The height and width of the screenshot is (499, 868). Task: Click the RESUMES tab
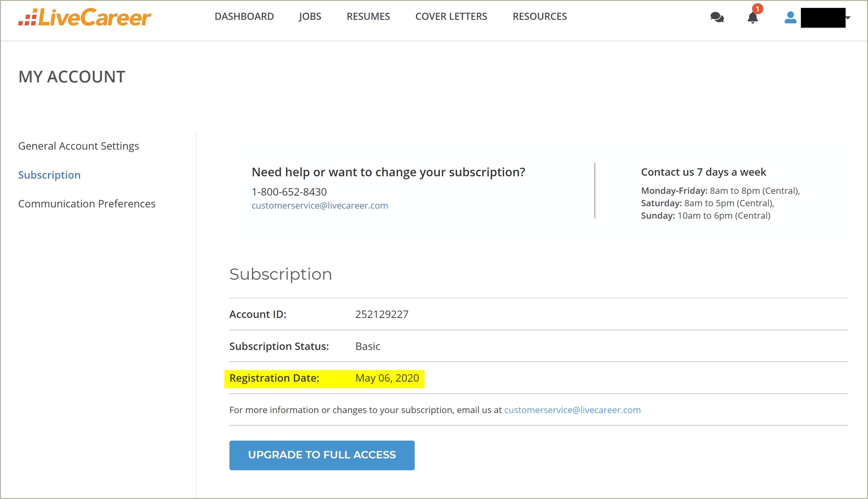[368, 16]
